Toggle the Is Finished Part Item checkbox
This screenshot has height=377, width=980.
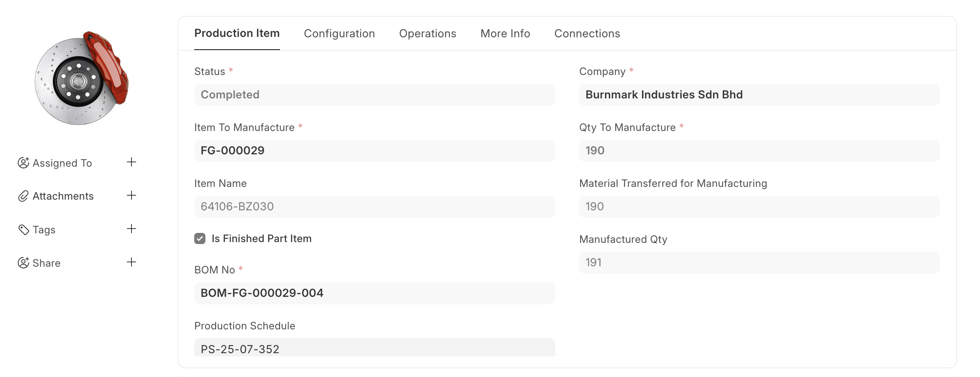pos(200,239)
